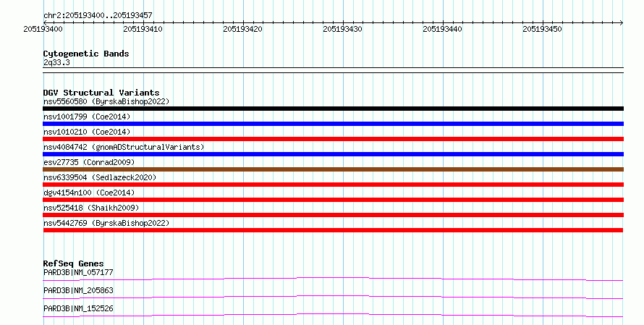
Task: Open variant nsv4084742 (gnomADStructuralVariants) label
Action: click(x=124, y=147)
